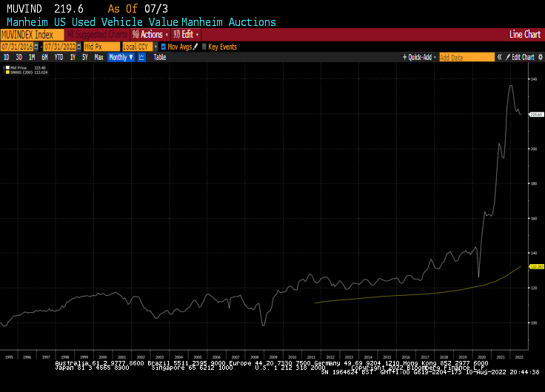Enable the Key Events checkbox
The height and width of the screenshot is (392, 545).
pyautogui.click(x=204, y=47)
